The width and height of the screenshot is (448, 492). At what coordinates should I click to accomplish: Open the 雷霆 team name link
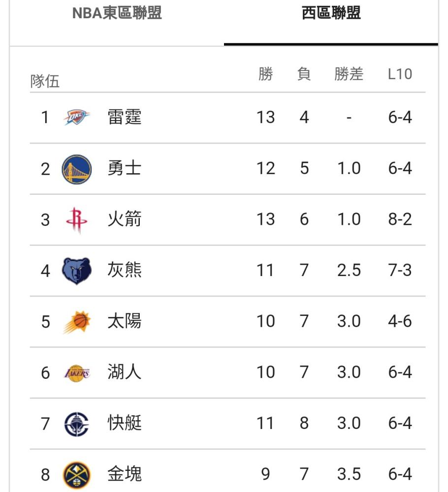click(125, 117)
